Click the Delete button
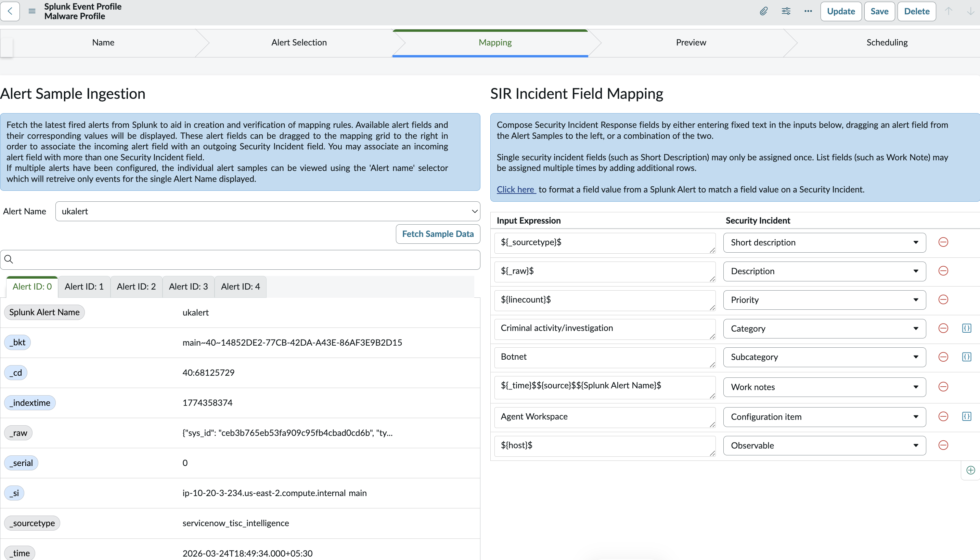 coord(916,11)
